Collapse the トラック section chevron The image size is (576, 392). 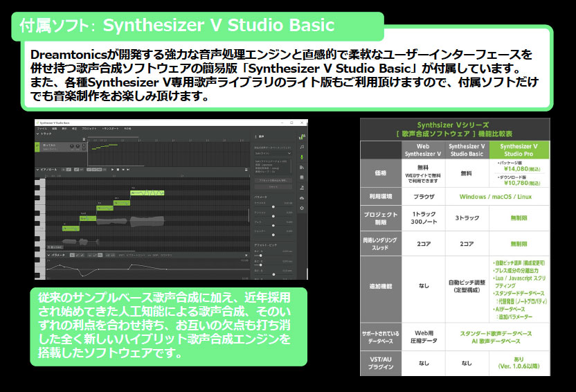tap(37, 134)
